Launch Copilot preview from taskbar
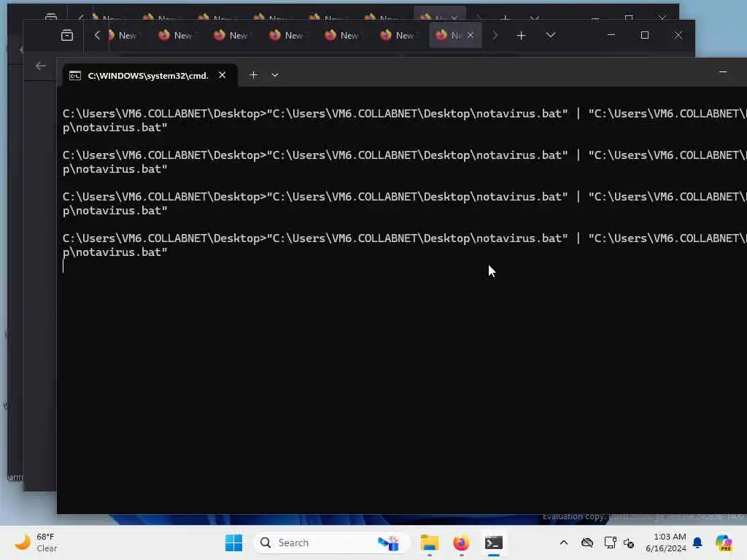747x560 pixels. click(x=724, y=542)
